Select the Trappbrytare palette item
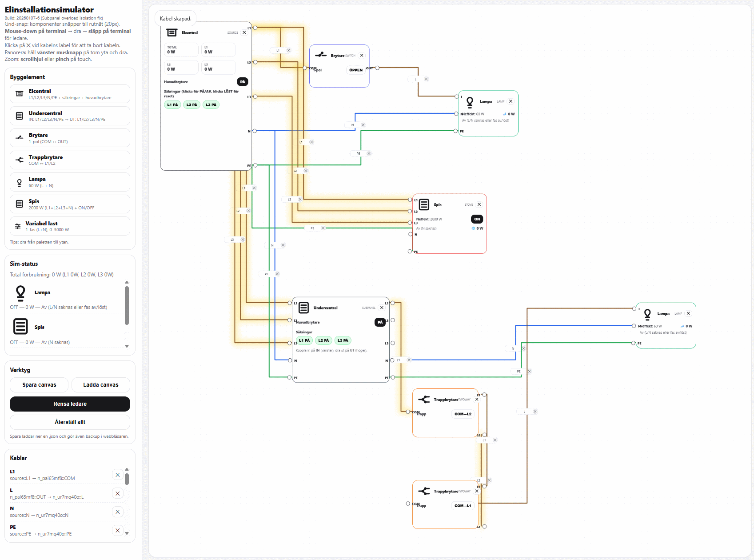This screenshot has height=560, width=754. tap(70, 160)
